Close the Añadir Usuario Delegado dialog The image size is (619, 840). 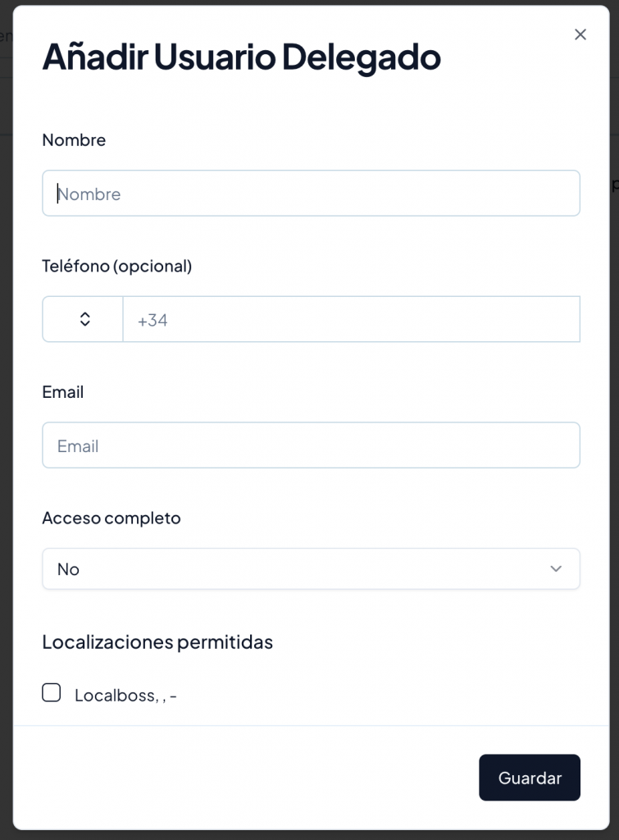pyautogui.click(x=580, y=34)
